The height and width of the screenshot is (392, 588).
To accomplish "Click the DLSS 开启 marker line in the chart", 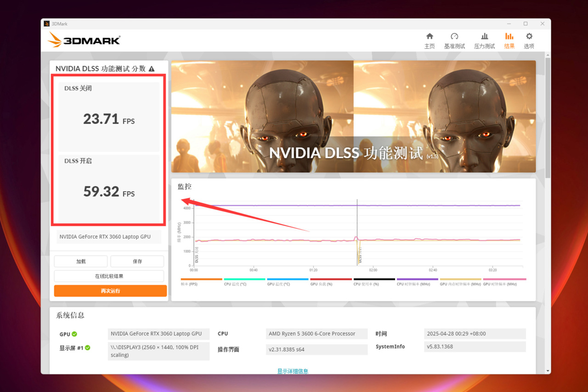I will point(357,233).
